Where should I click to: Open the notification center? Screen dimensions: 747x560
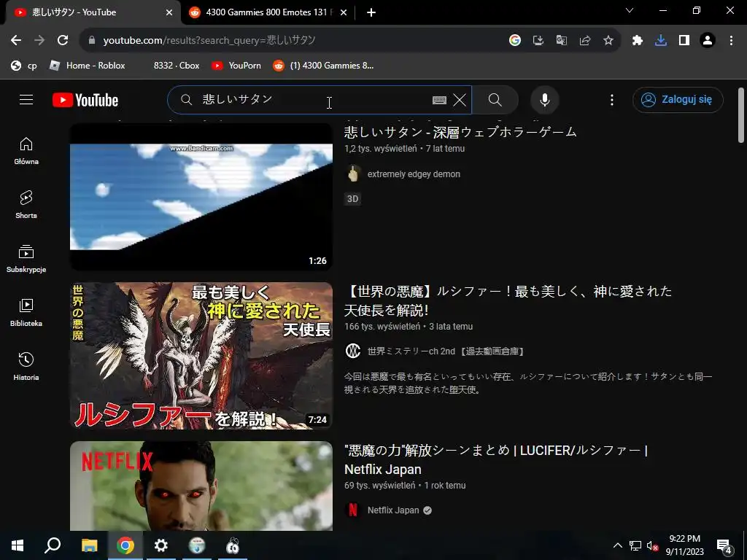(724, 545)
